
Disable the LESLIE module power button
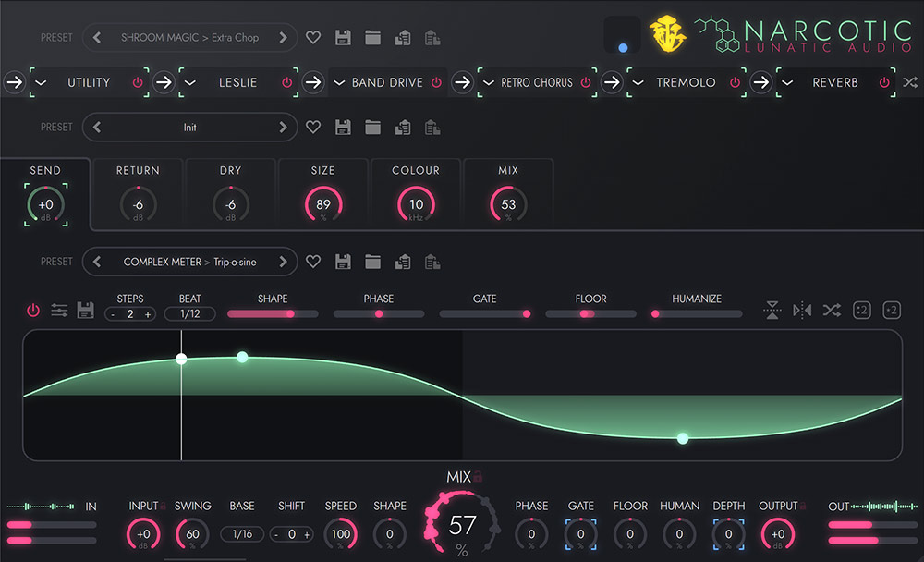coord(286,82)
